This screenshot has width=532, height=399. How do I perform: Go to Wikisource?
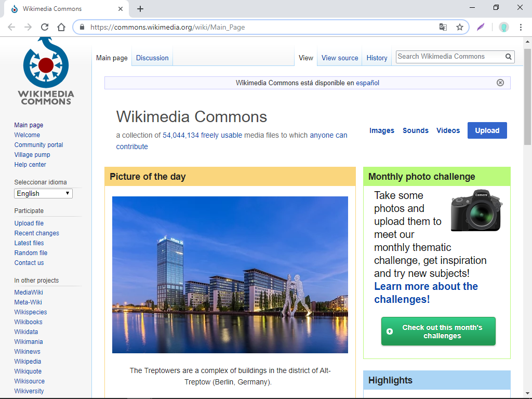tap(30, 381)
